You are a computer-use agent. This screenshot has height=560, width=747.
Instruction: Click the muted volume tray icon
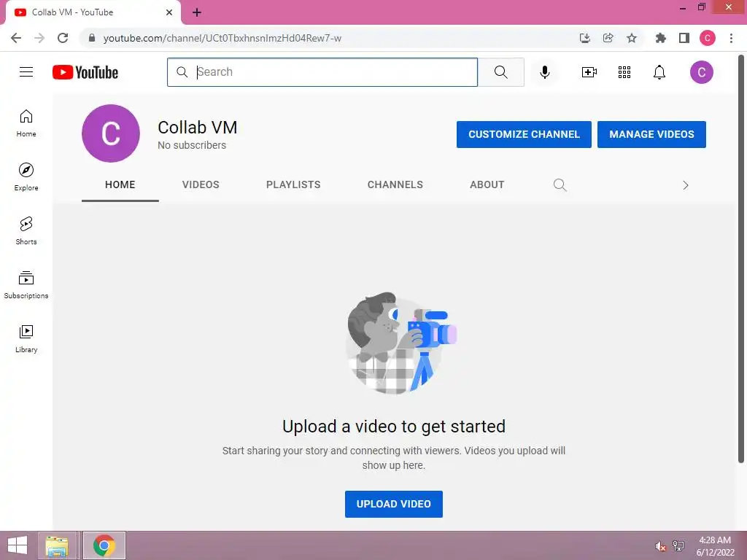pos(660,546)
